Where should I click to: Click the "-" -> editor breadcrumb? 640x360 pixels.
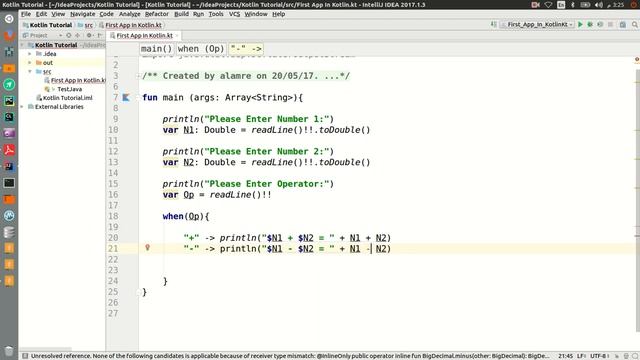(x=246, y=49)
